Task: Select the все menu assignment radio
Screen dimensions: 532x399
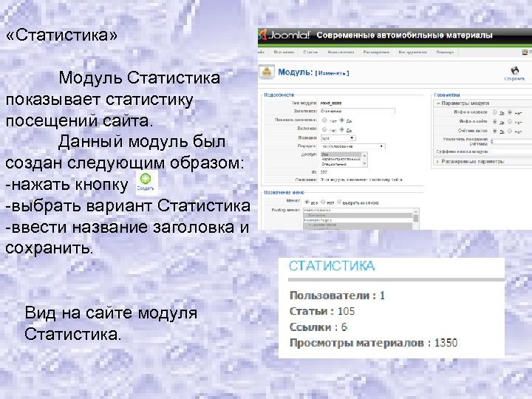Action: click(307, 202)
